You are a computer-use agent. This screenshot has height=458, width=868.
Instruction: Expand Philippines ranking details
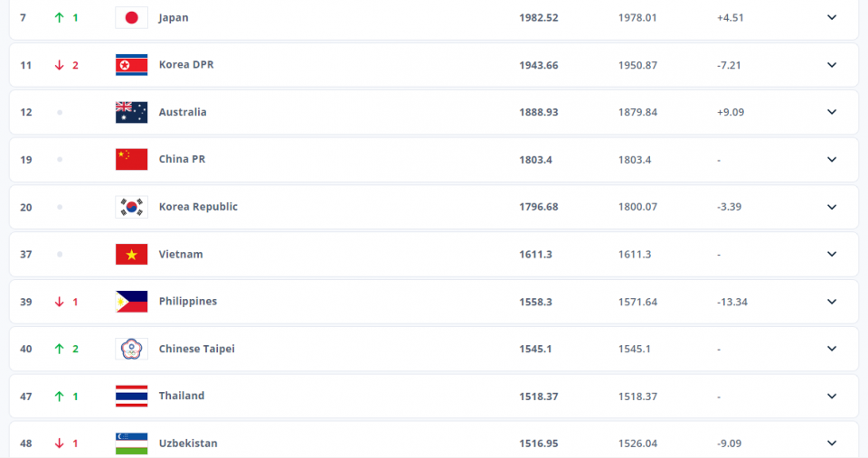pyautogui.click(x=832, y=302)
